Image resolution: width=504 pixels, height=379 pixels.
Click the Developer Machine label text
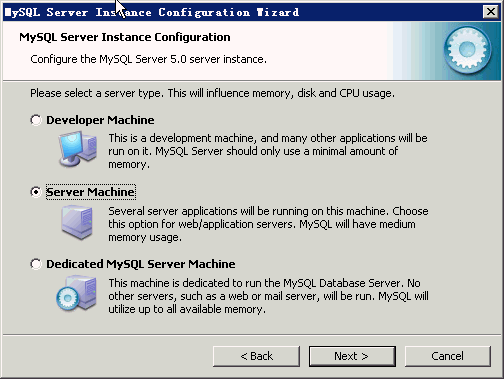click(x=100, y=120)
